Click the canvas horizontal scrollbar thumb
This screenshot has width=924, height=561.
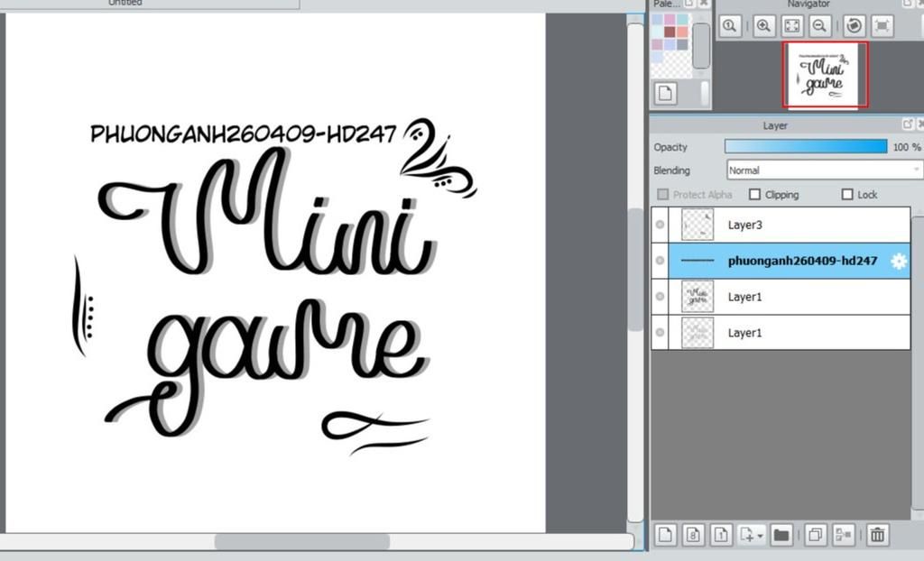pyautogui.click(x=302, y=541)
